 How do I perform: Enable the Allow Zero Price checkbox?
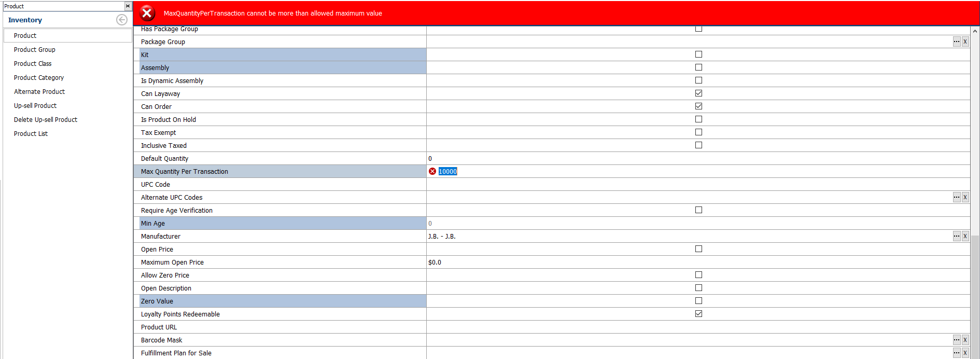pos(698,275)
